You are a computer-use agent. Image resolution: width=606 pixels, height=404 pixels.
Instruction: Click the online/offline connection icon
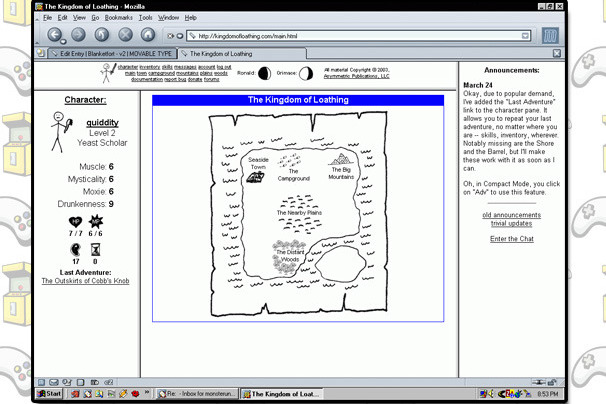click(538, 382)
